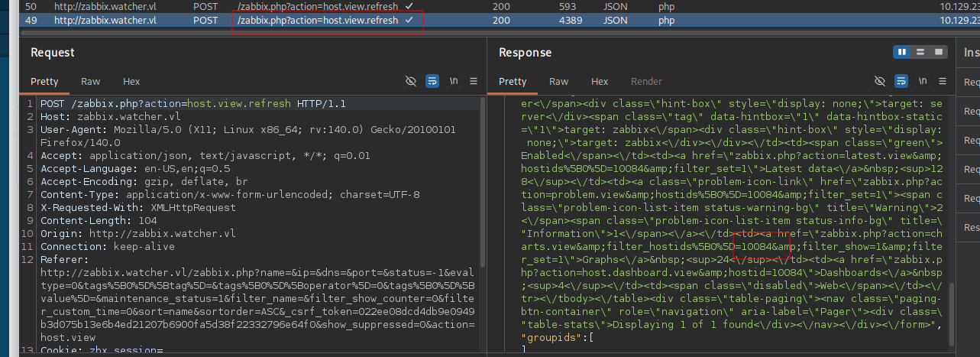Click the crossed-eye icon in the Request panel
Viewport: 980px width, 357px height.
coord(411,81)
